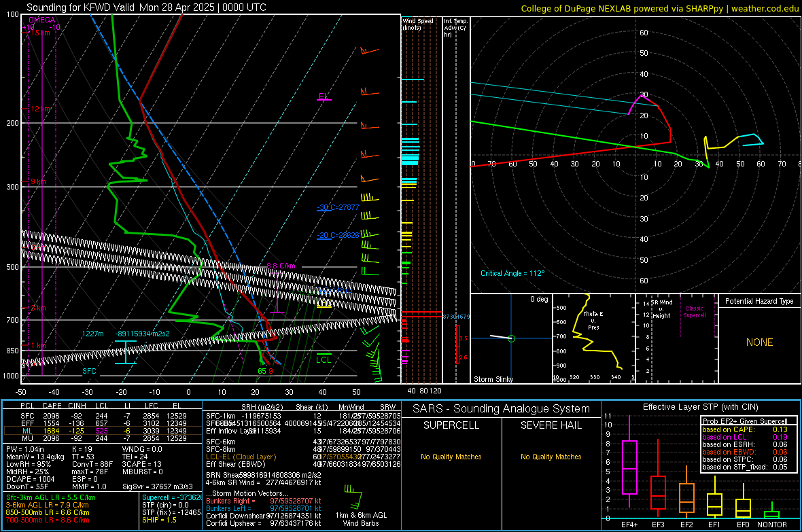Click the 700-500mb LR = 8.6 C/km line
The image size is (802, 532).
48,520
